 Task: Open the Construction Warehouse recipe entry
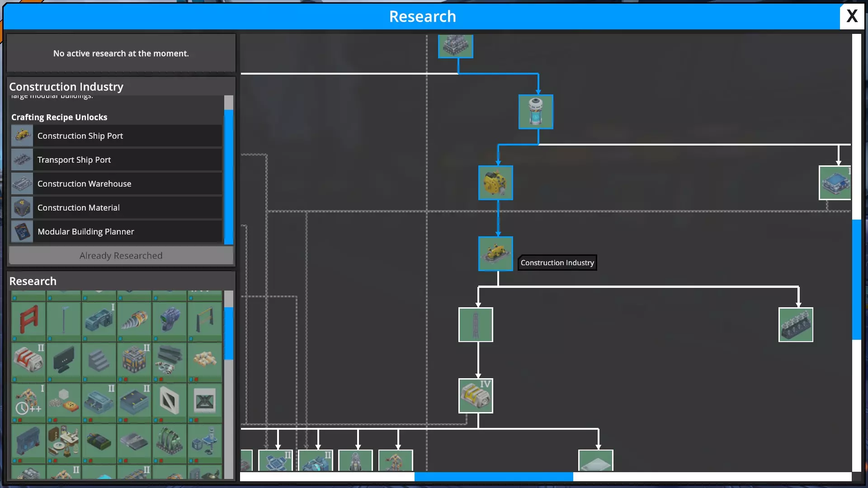[x=117, y=183]
